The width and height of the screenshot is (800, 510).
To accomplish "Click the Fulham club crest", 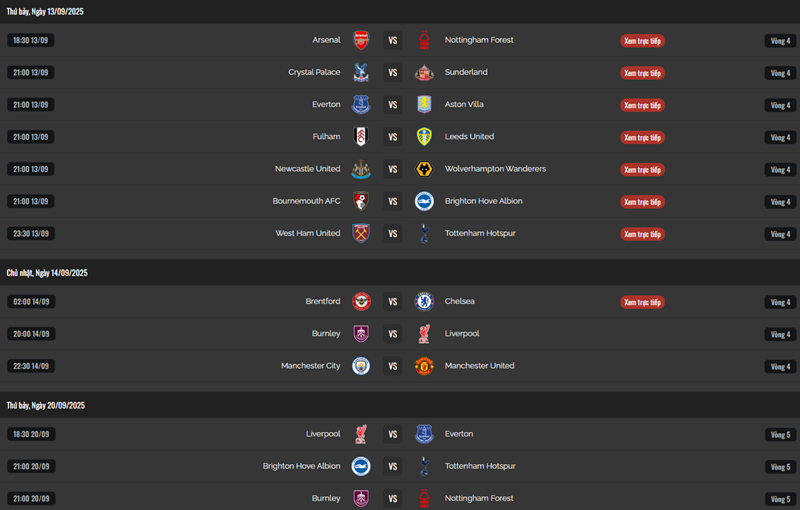I will coord(361,137).
